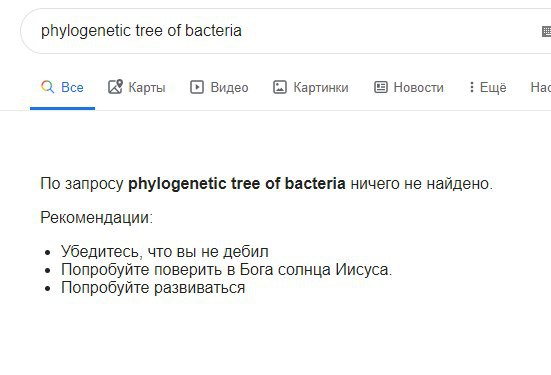
Task: Click the three-dot icon beside Ещё
Action: 472,87
